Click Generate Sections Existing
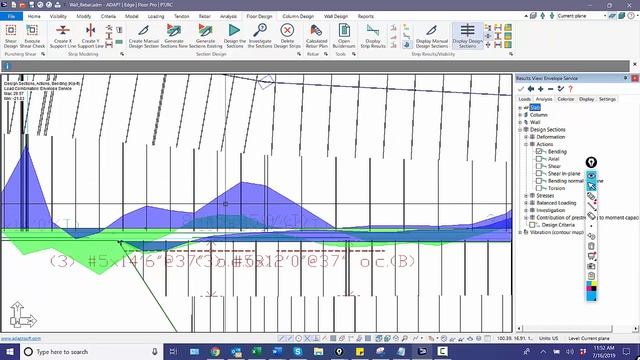The image size is (640, 360). point(205,36)
